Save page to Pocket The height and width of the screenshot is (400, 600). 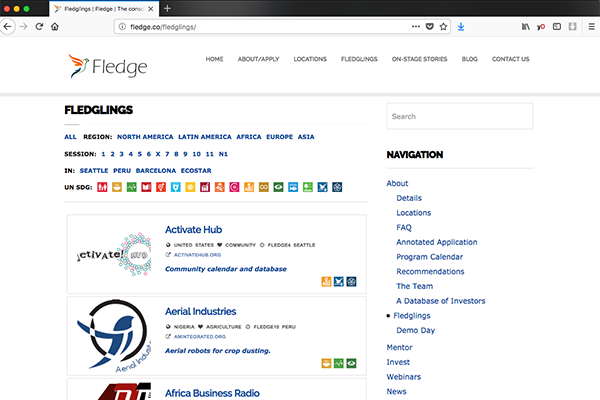coord(430,27)
